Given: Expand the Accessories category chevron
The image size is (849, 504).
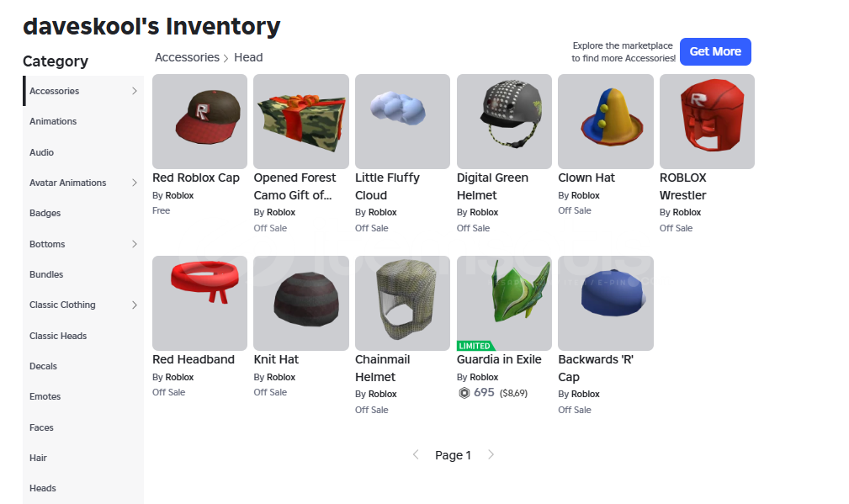Looking at the screenshot, I should (135, 91).
